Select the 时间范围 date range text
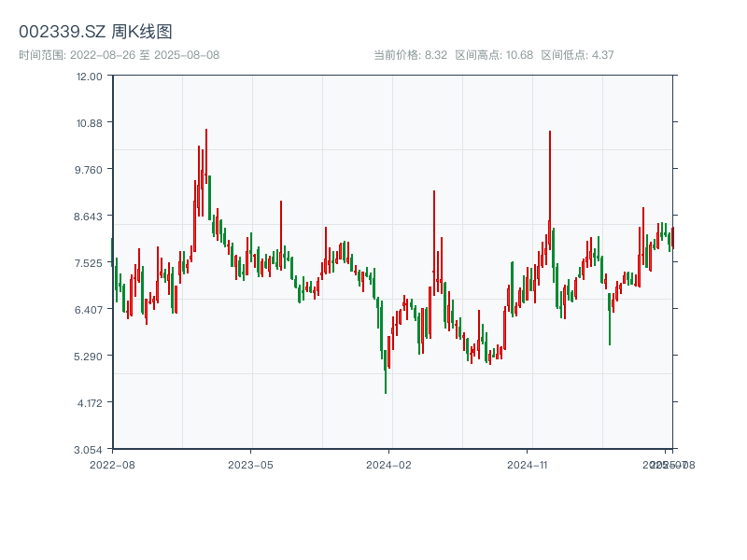 (119, 55)
